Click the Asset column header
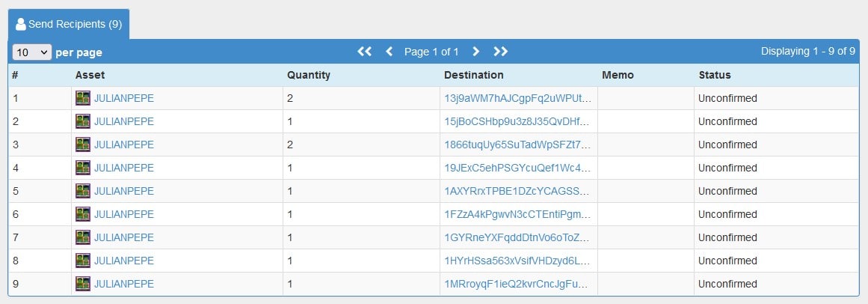Image resolution: width=868 pixels, height=304 pixels. (90, 75)
